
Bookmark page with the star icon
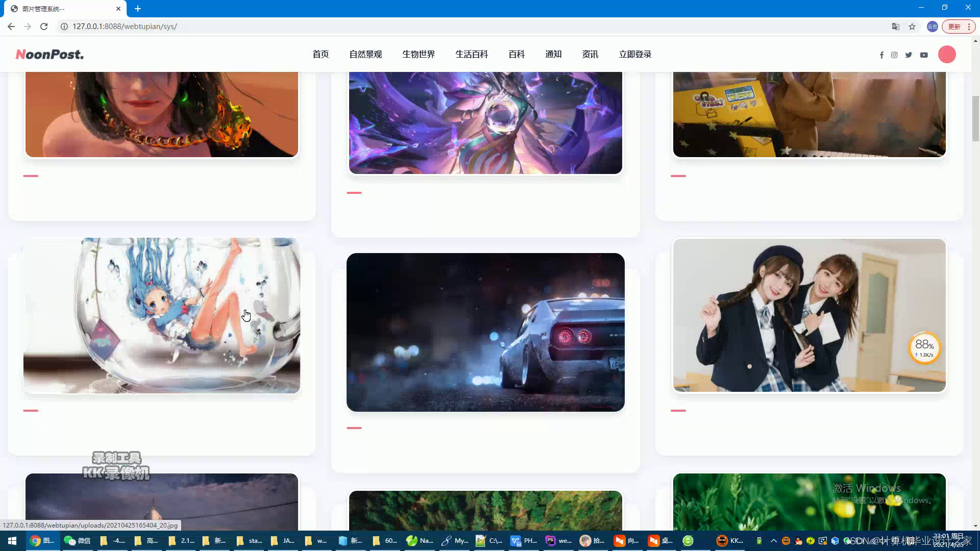(x=912, y=27)
